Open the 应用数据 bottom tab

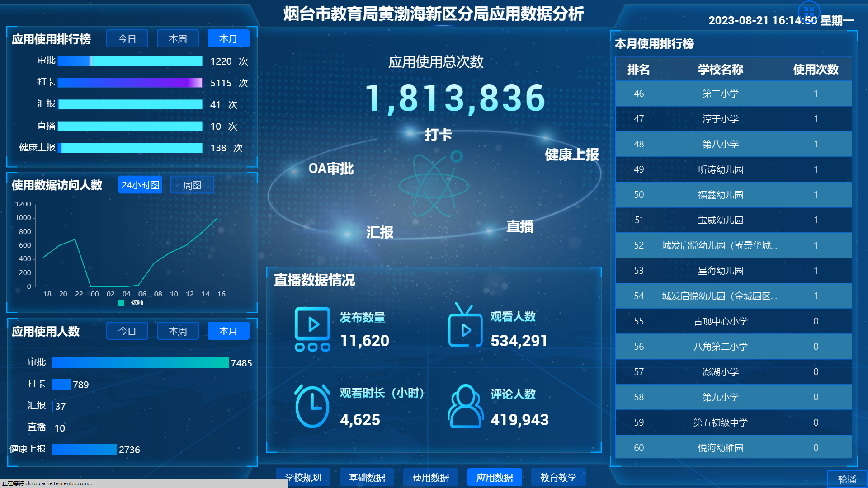click(495, 477)
